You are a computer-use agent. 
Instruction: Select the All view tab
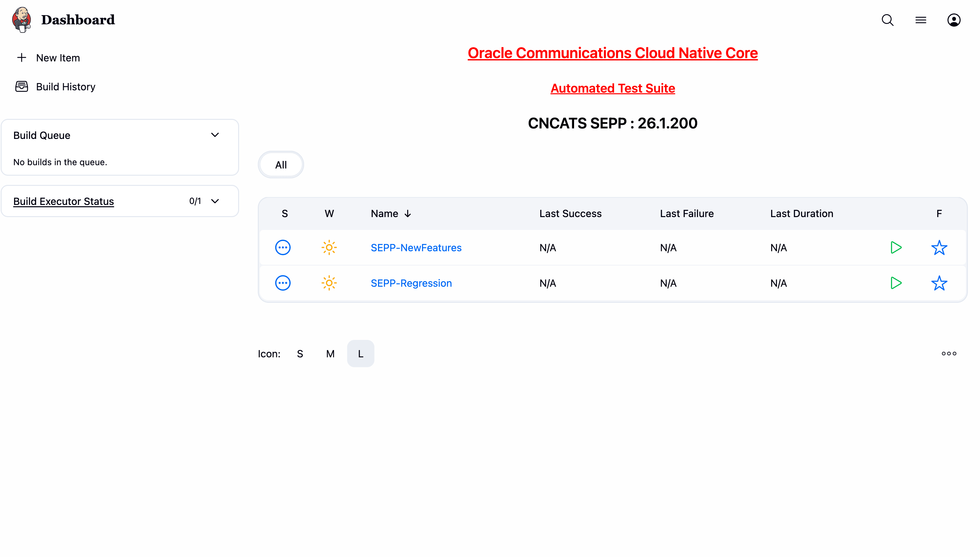tap(281, 165)
